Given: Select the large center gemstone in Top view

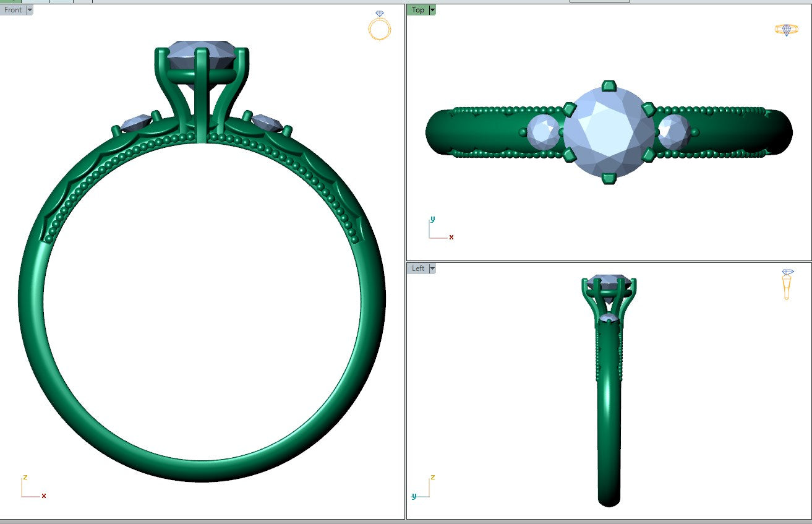Looking at the screenshot, I should coord(609,132).
